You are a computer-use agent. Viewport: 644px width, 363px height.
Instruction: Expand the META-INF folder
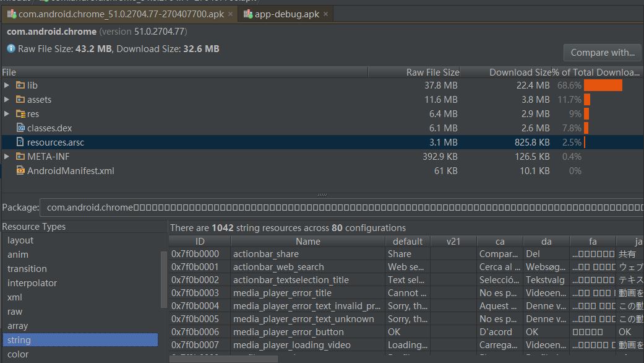click(x=7, y=157)
